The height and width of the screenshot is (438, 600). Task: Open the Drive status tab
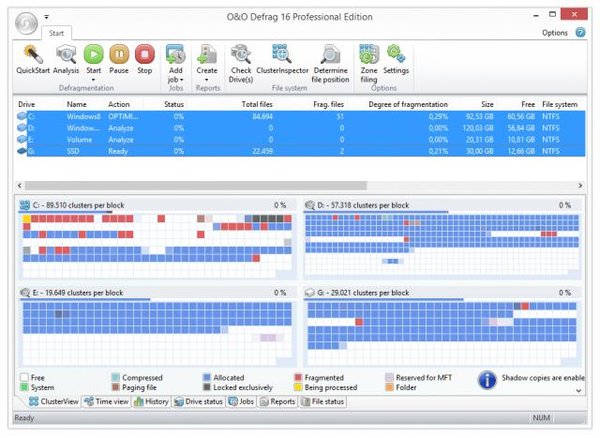click(x=198, y=401)
